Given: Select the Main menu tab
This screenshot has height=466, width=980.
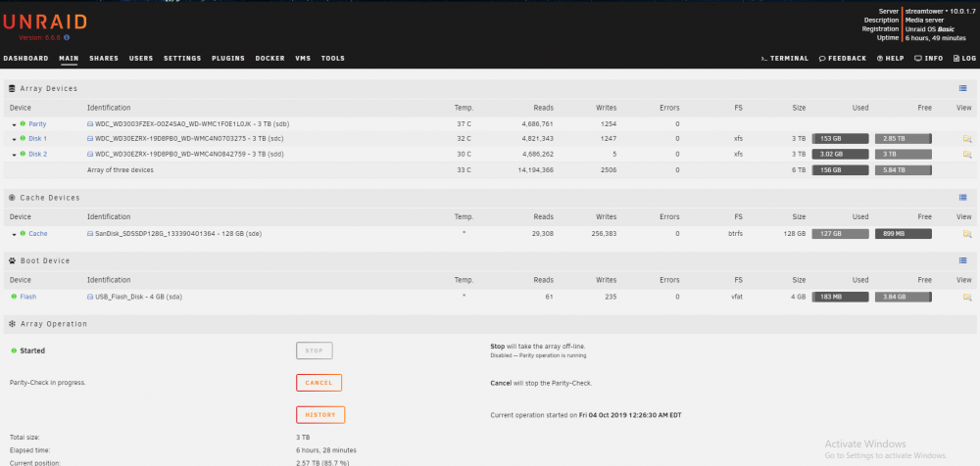Looking at the screenshot, I should click(69, 58).
